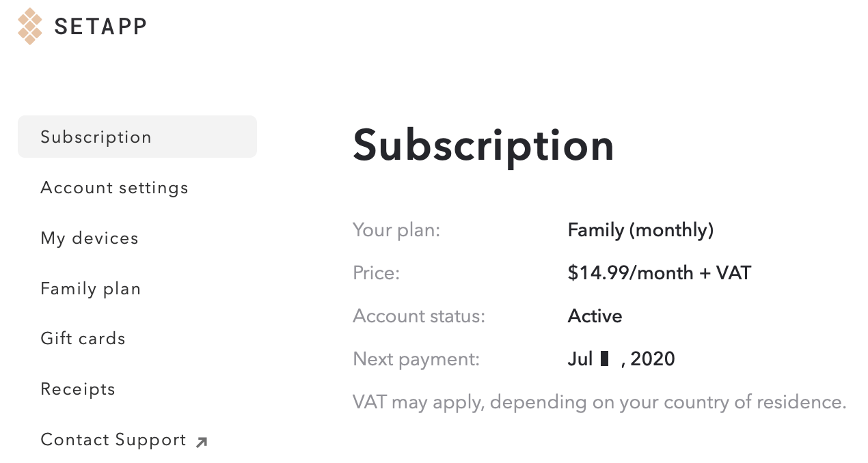Click the redacted day block in the date

[x=604, y=359]
